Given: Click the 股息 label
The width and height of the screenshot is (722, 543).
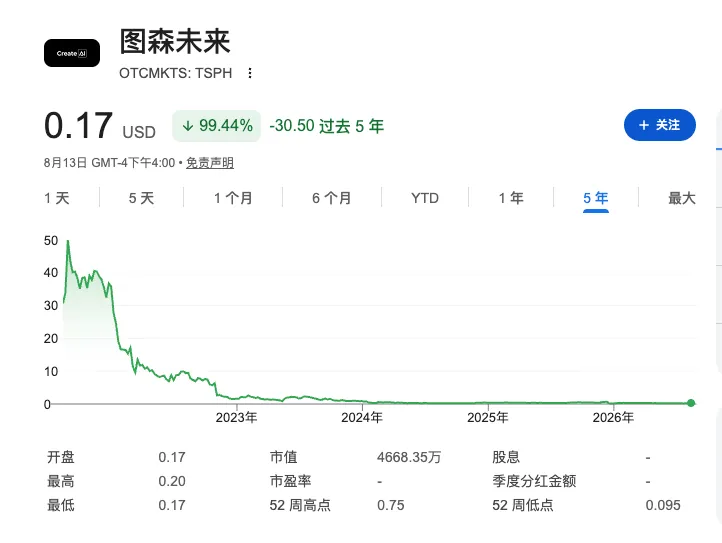Looking at the screenshot, I should click(506, 457).
